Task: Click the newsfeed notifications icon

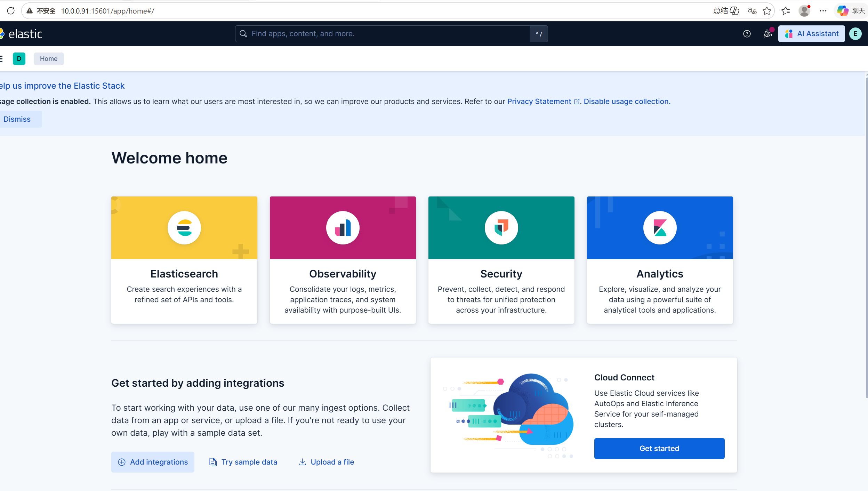Action: tap(767, 34)
